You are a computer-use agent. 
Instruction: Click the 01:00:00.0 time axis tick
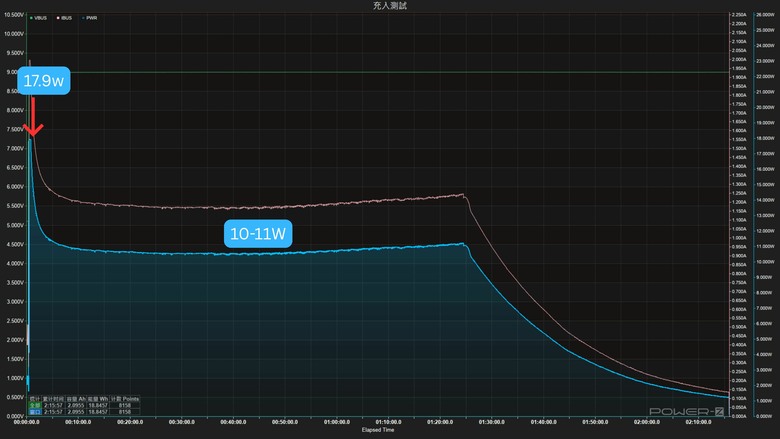(x=337, y=422)
